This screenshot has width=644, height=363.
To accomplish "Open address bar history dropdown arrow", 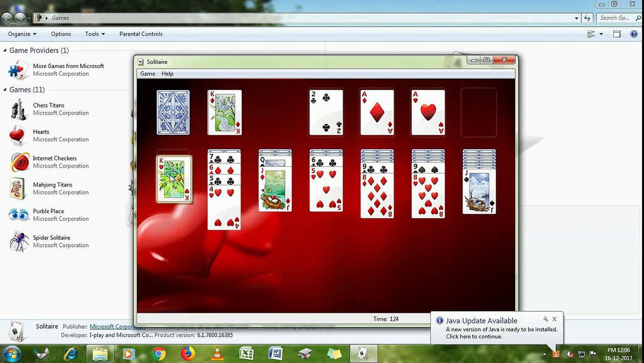I will [x=576, y=18].
